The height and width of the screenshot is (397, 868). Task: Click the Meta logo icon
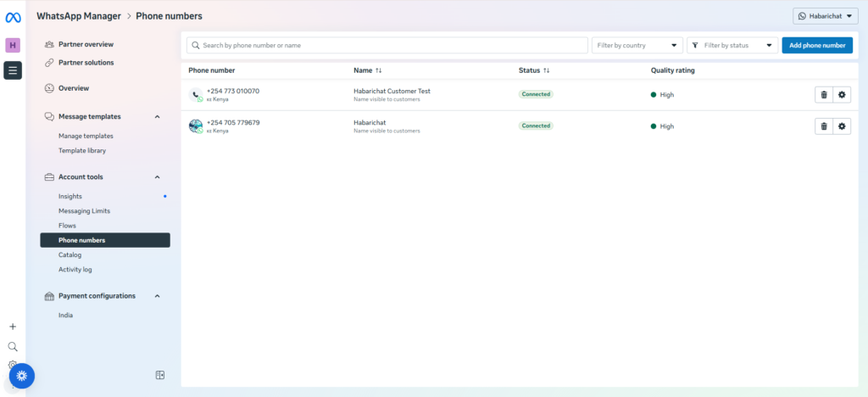pyautogui.click(x=13, y=15)
